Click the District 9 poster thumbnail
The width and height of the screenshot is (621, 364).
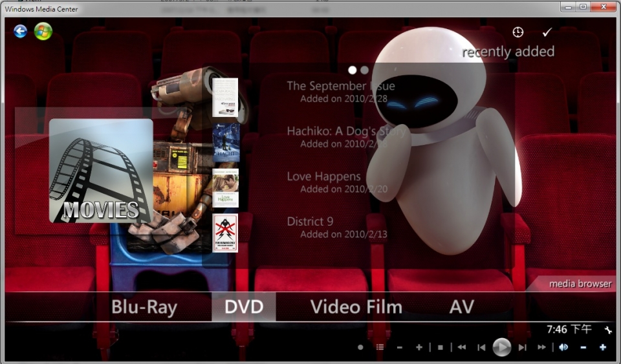(x=225, y=233)
